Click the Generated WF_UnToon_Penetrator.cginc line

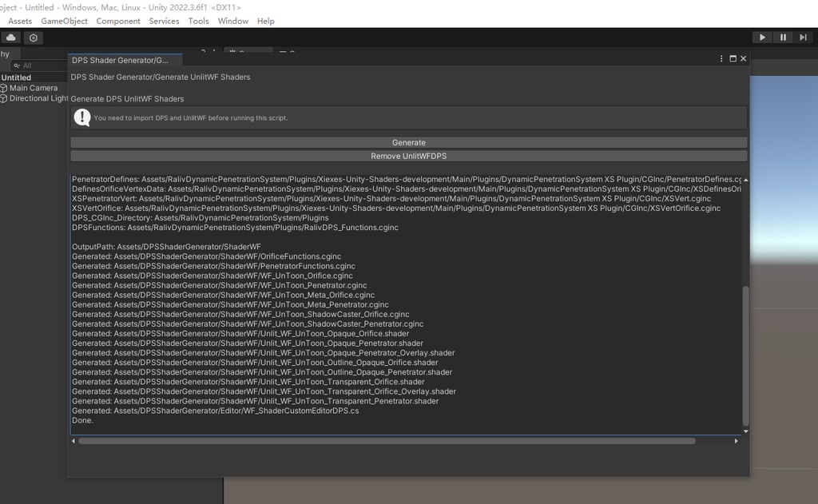(x=220, y=285)
